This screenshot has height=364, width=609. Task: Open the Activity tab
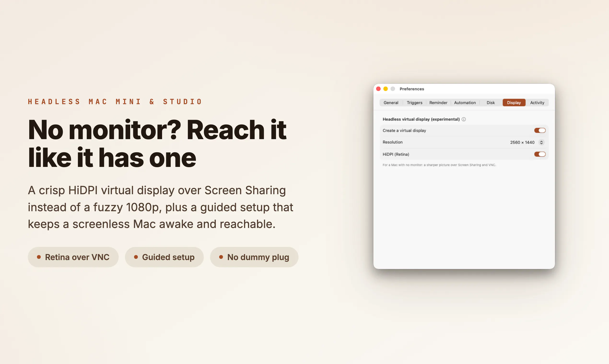click(x=537, y=102)
